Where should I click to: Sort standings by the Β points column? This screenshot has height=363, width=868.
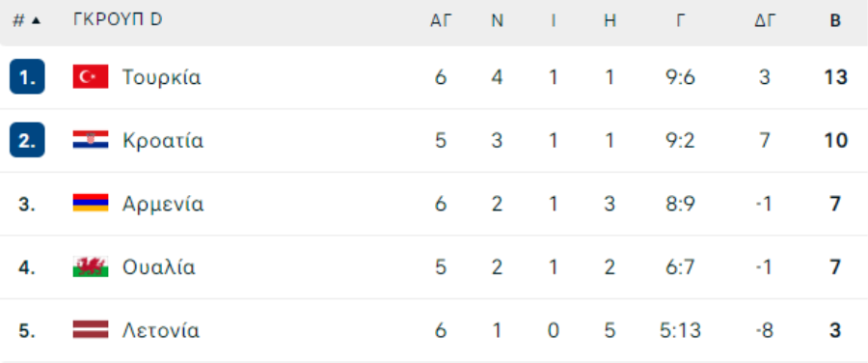click(835, 20)
